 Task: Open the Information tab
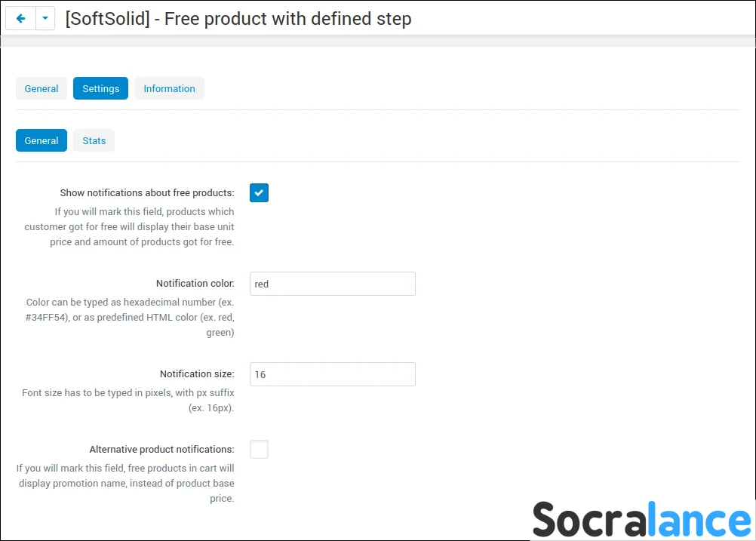click(169, 89)
